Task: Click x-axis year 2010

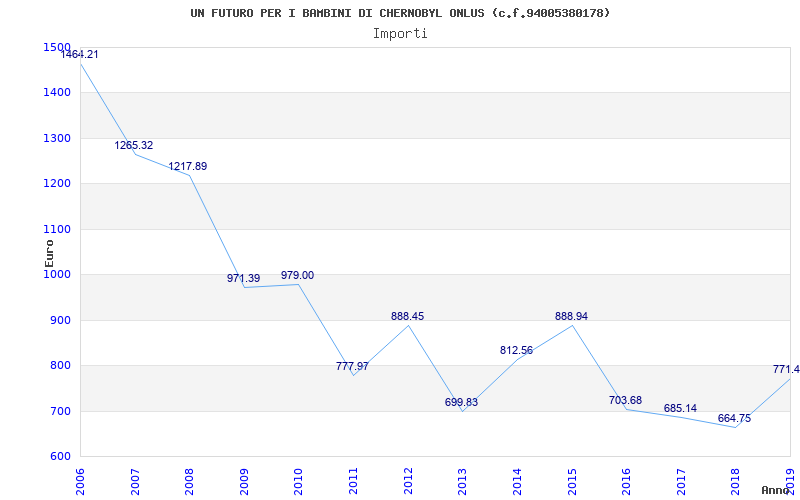Action: click(298, 482)
